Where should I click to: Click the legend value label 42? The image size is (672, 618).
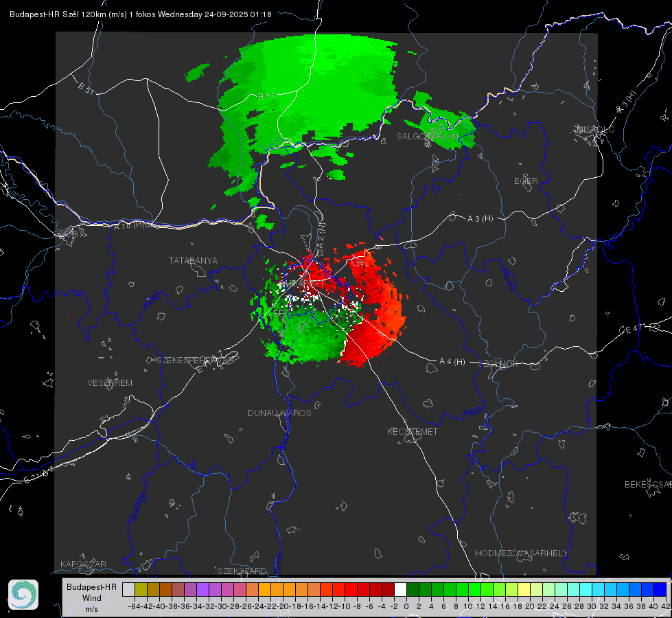pyautogui.click(x=665, y=606)
